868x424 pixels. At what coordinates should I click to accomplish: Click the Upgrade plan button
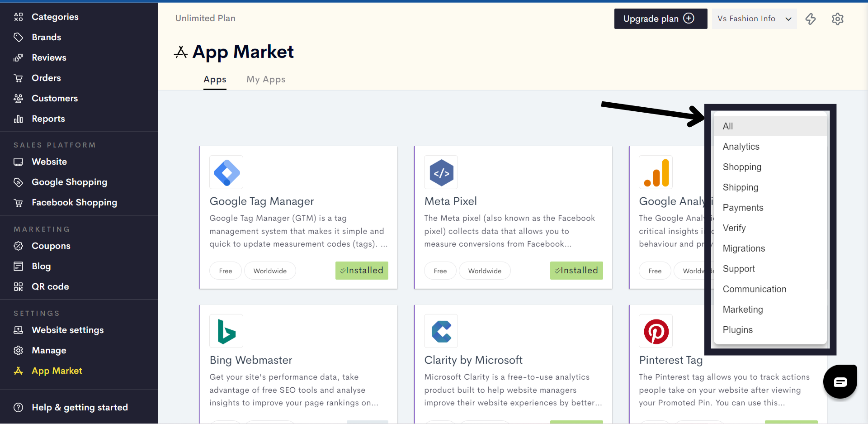[660, 19]
